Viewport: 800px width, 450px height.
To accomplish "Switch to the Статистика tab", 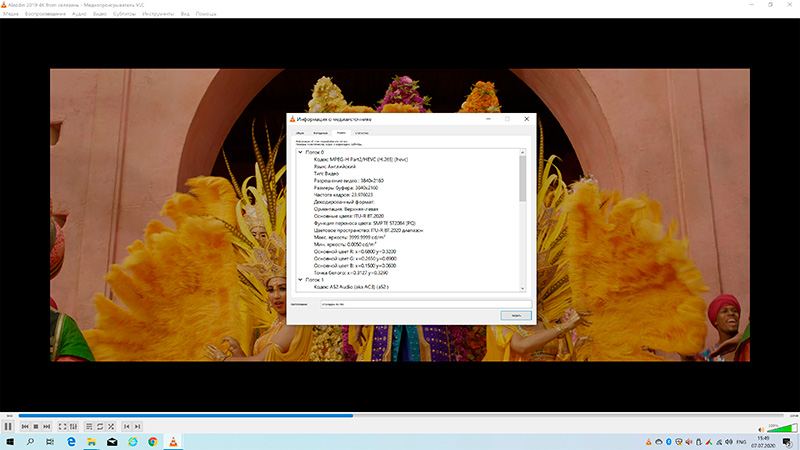I will click(362, 132).
